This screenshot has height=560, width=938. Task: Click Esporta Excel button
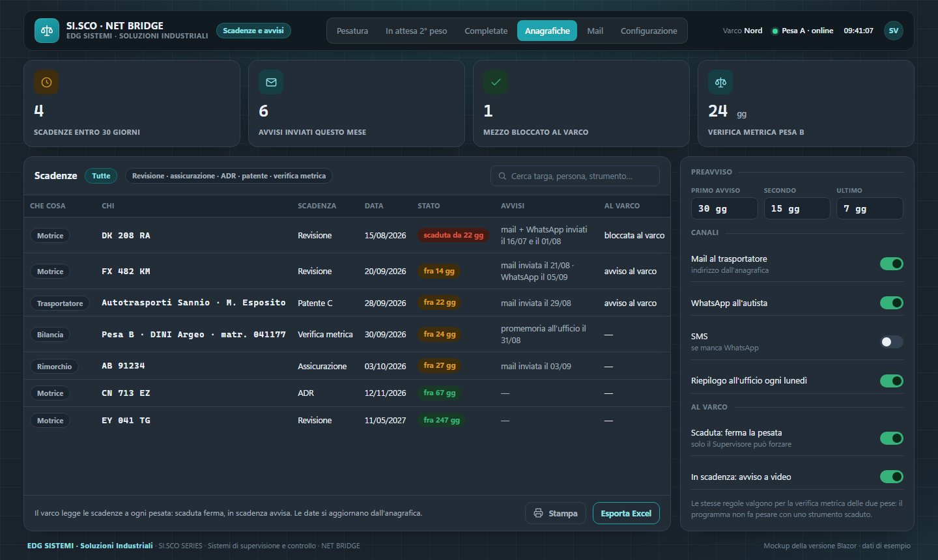click(x=626, y=513)
